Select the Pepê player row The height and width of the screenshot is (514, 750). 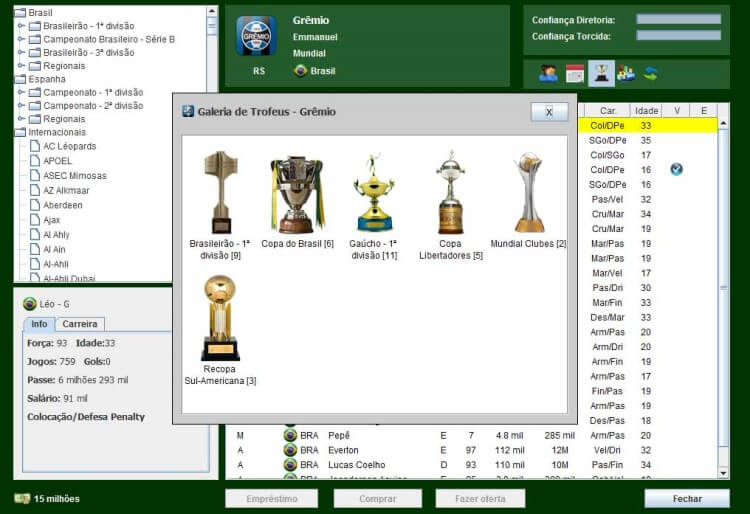pyautogui.click(x=471, y=435)
